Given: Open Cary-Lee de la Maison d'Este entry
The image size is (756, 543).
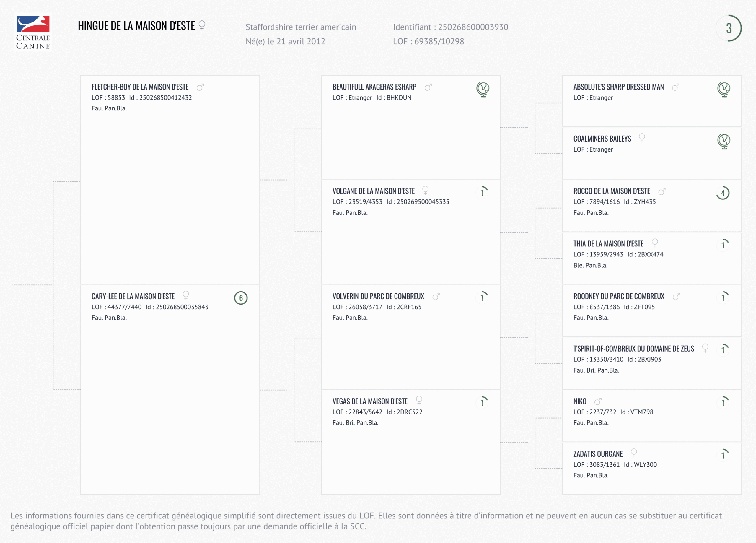Looking at the screenshot, I should (x=133, y=297).
